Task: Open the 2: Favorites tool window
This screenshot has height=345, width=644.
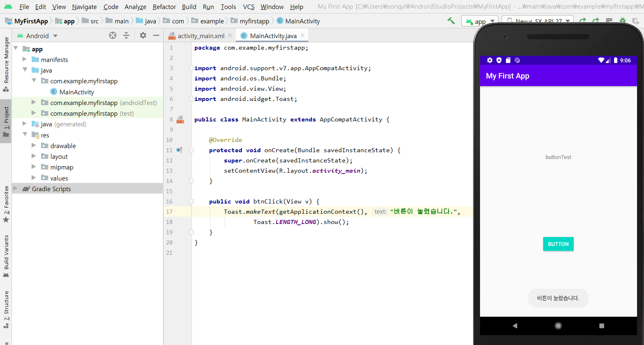Action: coord(6,205)
